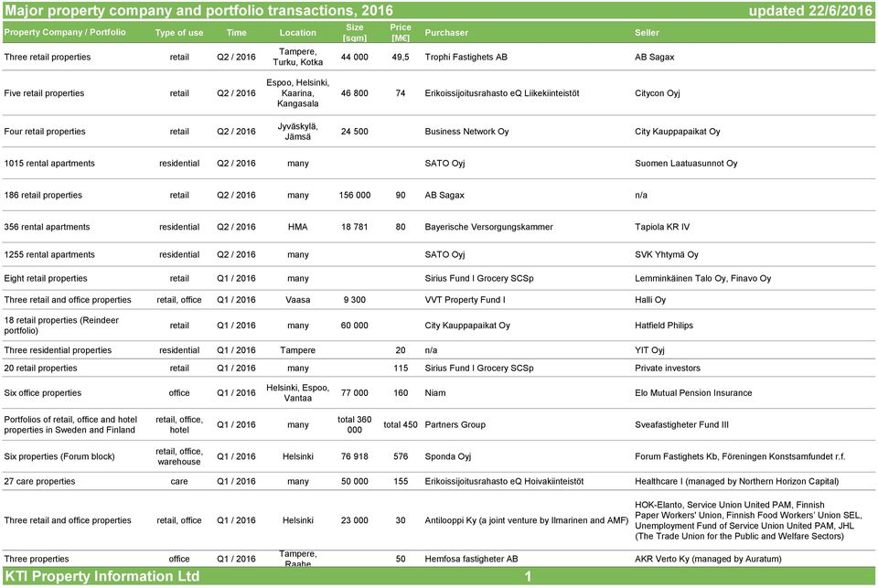The width and height of the screenshot is (878, 588).
Task: Click the '20 retail properties' row name
Action: [x=40, y=368]
